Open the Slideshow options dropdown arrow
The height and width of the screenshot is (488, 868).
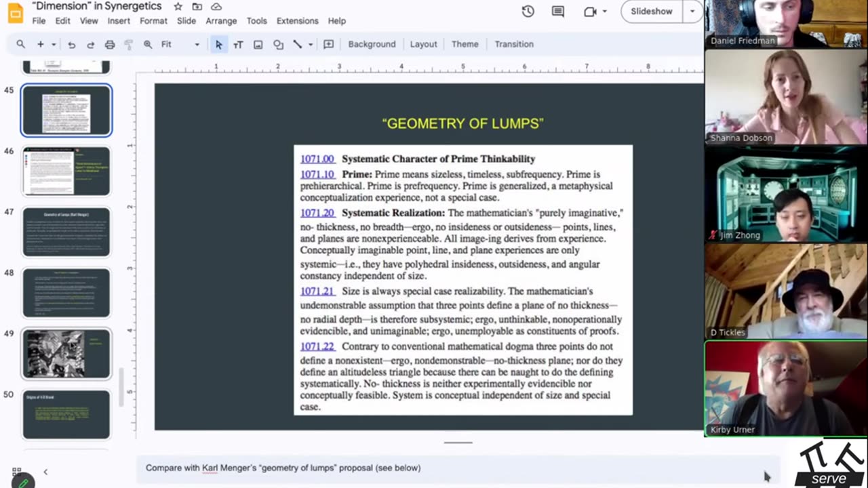(692, 12)
